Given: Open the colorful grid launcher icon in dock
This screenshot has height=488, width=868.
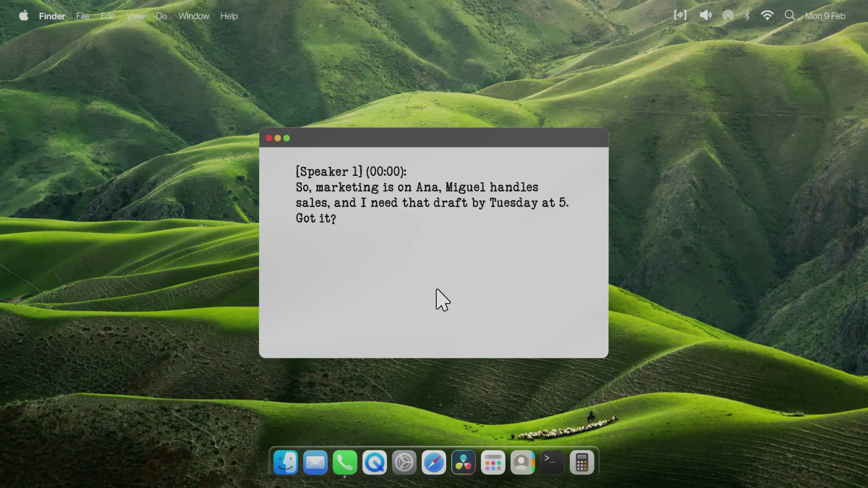Looking at the screenshot, I should coord(493,462).
